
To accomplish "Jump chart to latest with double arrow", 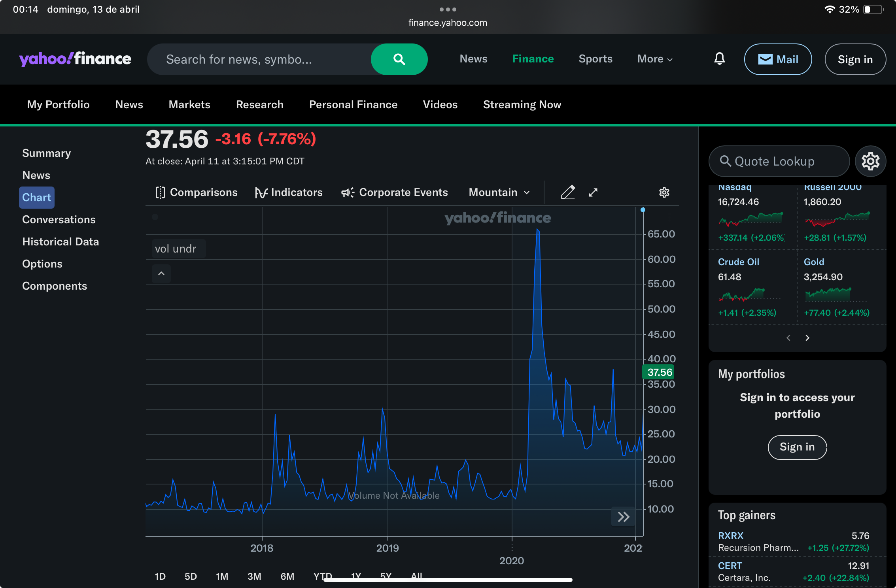I will (623, 516).
